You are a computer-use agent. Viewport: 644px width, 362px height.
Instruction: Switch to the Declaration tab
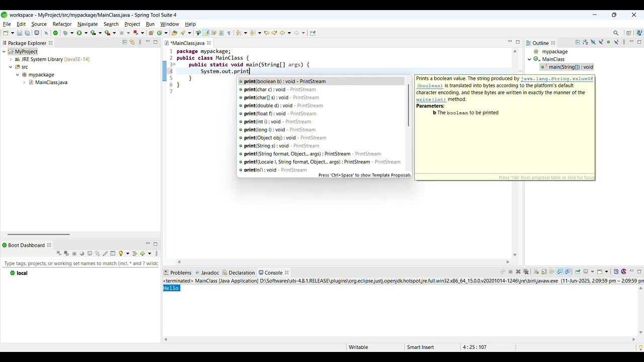click(x=239, y=273)
